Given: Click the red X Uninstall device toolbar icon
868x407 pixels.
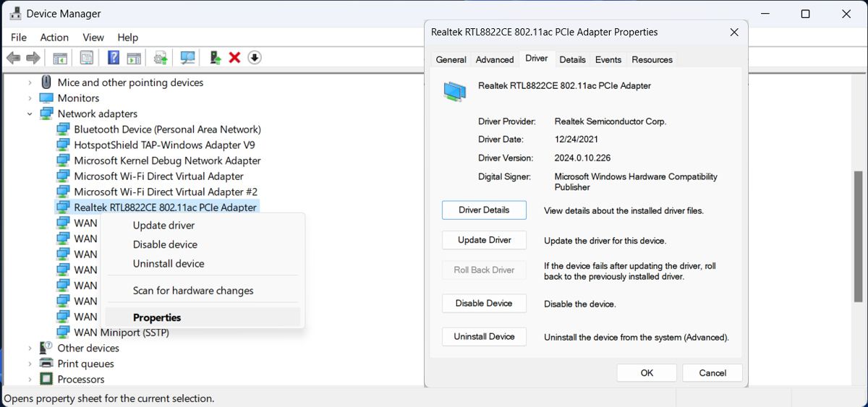Looking at the screenshot, I should 234,58.
